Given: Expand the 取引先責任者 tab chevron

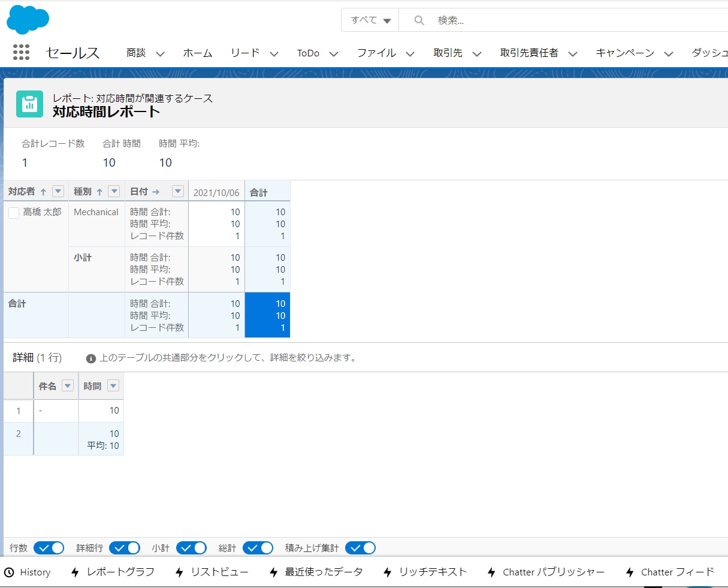Looking at the screenshot, I should point(573,53).
